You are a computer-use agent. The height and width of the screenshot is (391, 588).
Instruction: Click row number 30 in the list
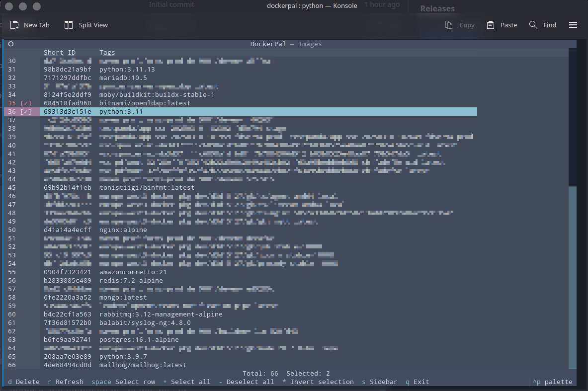12,61
